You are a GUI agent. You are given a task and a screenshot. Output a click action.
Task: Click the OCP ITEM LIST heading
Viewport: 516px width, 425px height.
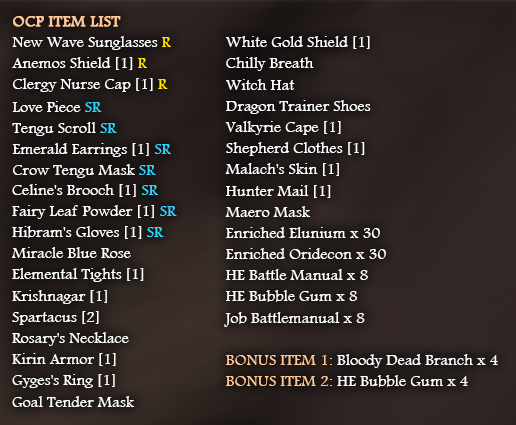click(66, 22)
